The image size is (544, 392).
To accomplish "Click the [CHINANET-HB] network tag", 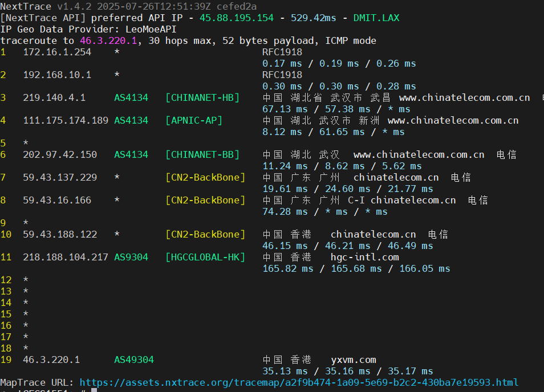I will click(x=202, y=97).
